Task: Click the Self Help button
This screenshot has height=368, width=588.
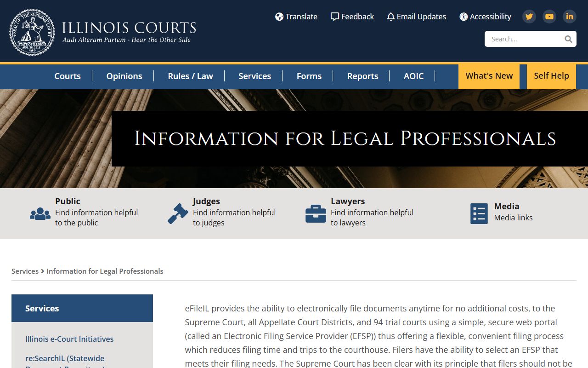Action: pos(551,76)
